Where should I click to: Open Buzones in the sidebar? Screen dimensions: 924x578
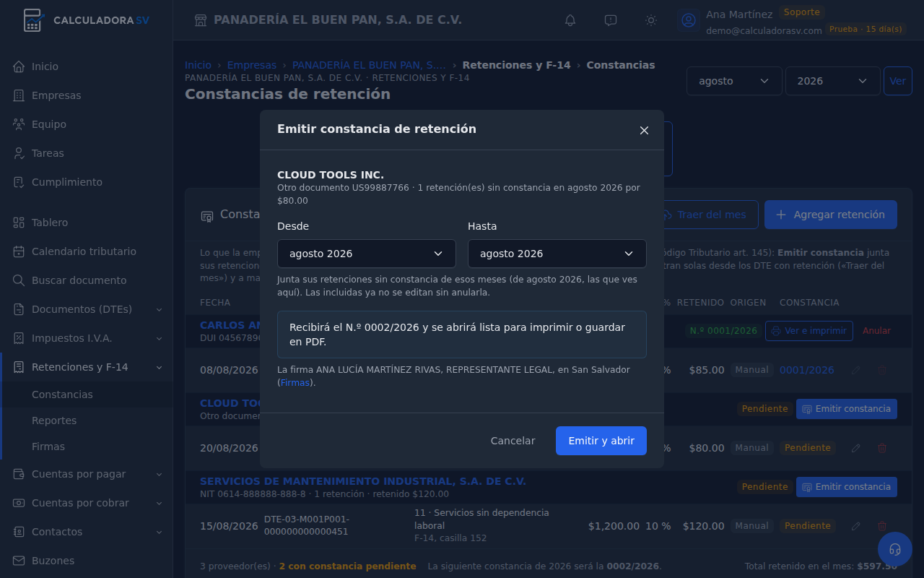point(87,561)
